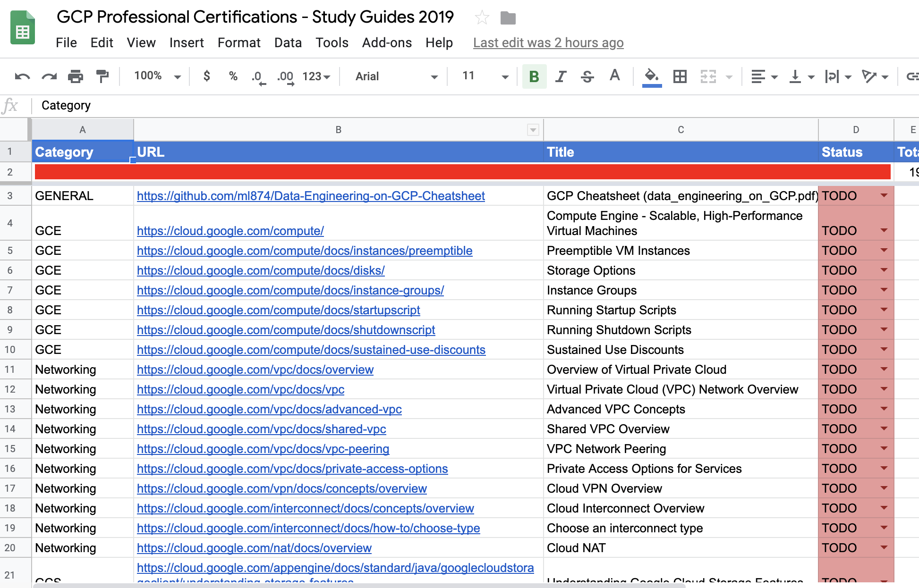Toggle italic formatting
This screenshot has width=919, height=588.
pos(561,76)
